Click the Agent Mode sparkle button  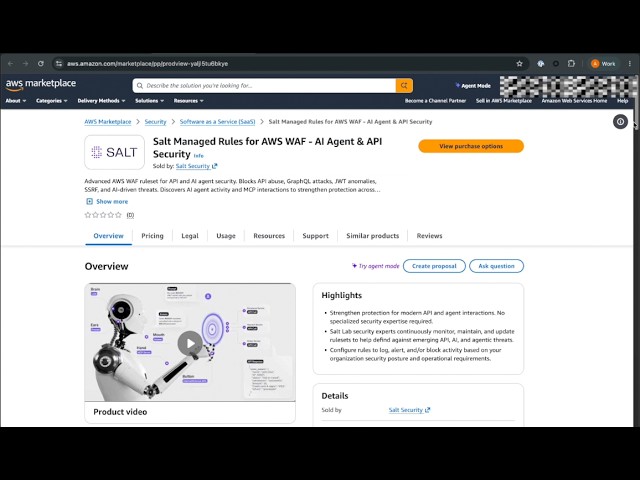click(x=473, y=86)
